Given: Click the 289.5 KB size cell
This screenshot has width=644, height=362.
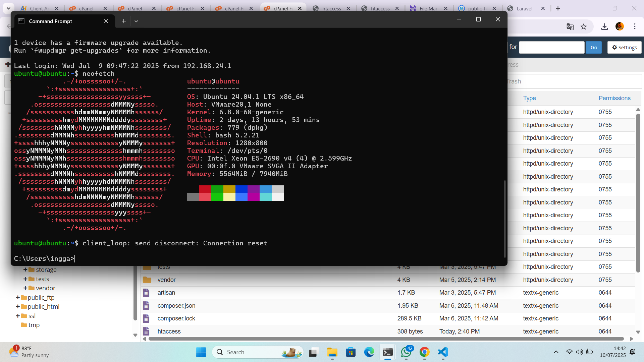Looking at the screenshot, I should click(x=409, y=318).
